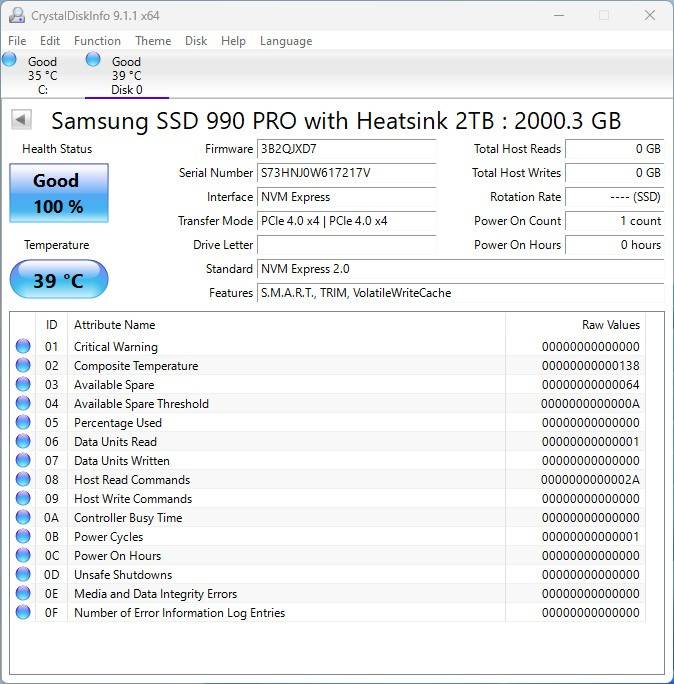The image size is (674, 684).
Task: Open the File menu
Action: pyautogui.click(x=17, y=41)
